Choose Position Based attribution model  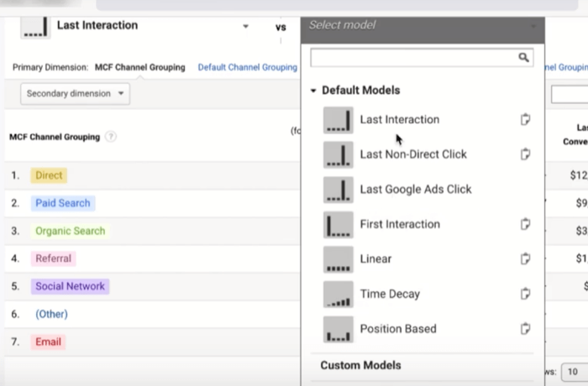point(398,329)
